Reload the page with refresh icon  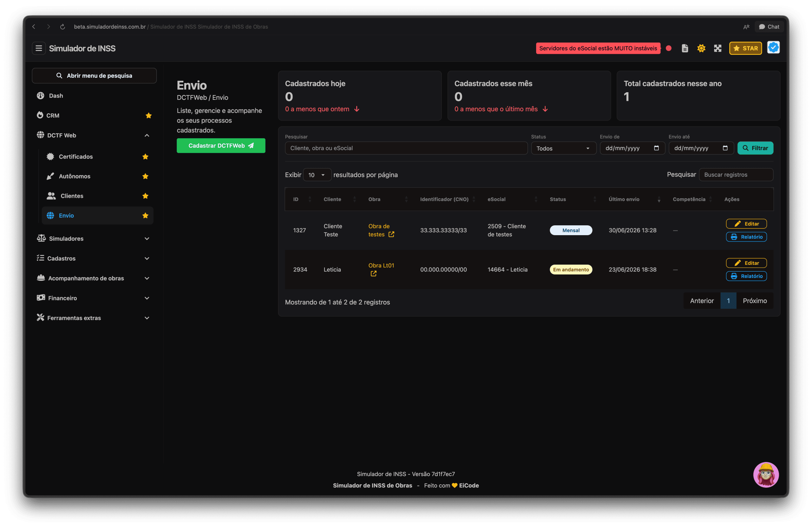62,27
